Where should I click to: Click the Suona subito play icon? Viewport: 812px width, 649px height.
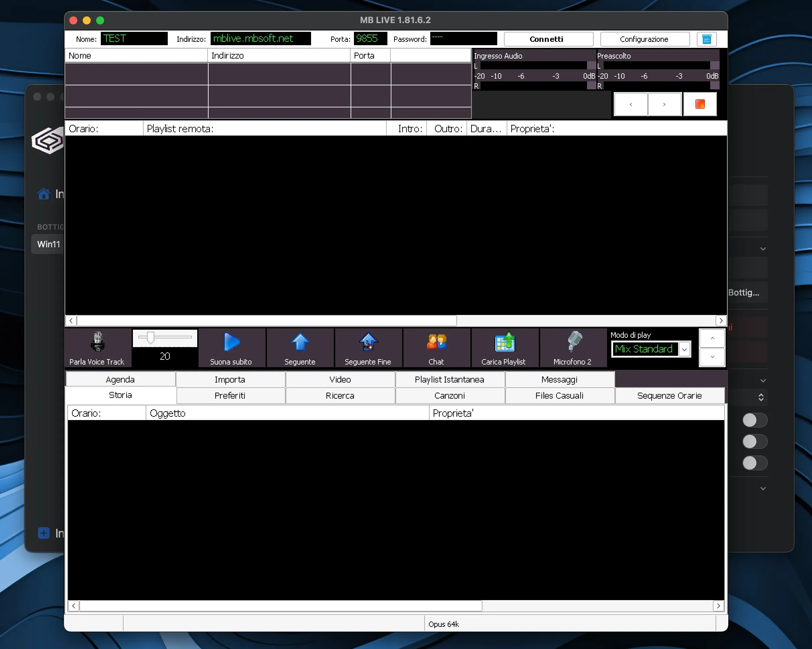[x=231, y=342]
